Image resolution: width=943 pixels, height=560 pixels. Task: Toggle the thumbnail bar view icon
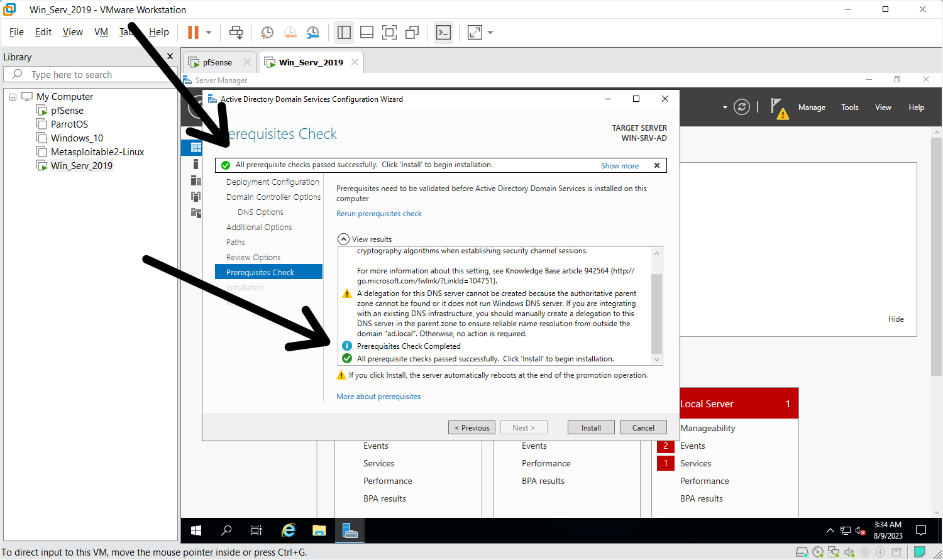367,32
